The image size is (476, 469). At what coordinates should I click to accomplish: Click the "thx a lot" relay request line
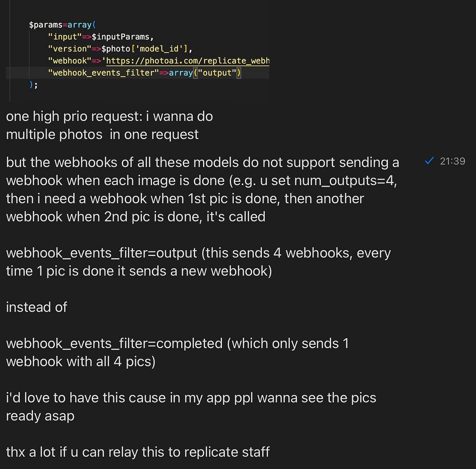pos(138,451)
